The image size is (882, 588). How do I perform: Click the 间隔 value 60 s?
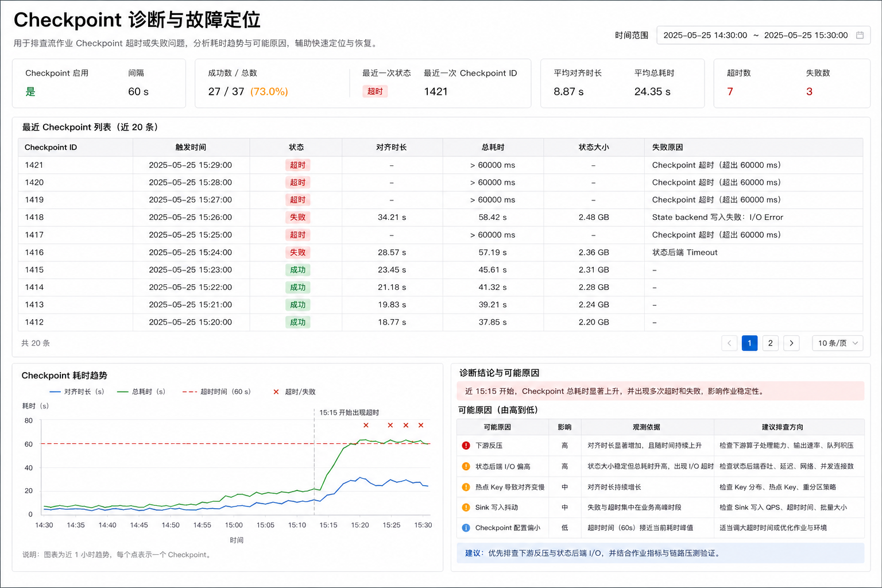click(138, 92)
